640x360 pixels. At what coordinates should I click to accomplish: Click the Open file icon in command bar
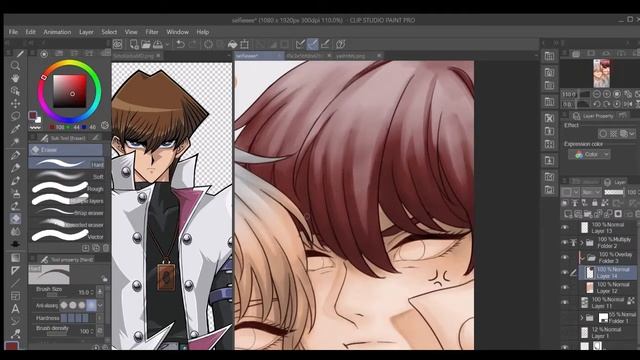(x=146, y=44)
